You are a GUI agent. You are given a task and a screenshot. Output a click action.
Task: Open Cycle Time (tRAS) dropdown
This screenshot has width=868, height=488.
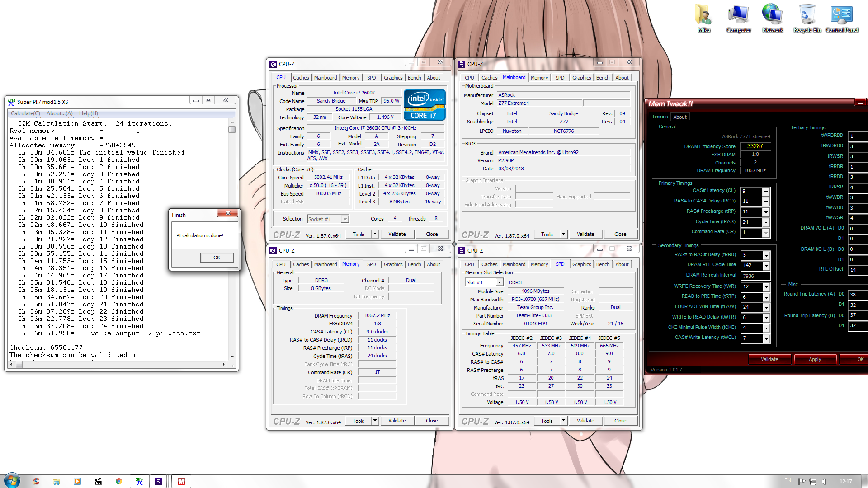click(x=766, y=222)
